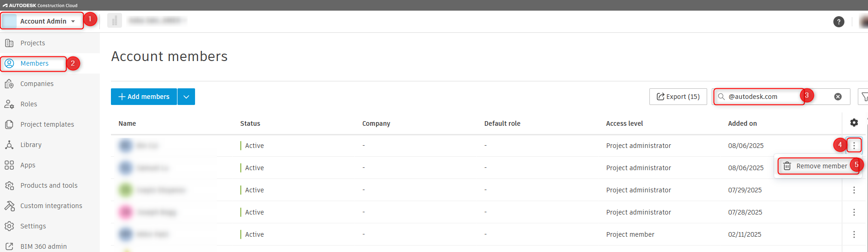This screenshot has height=252, width=868.
Task: Click Active status in 07/28/2025 row
Action: click(254, 212)
